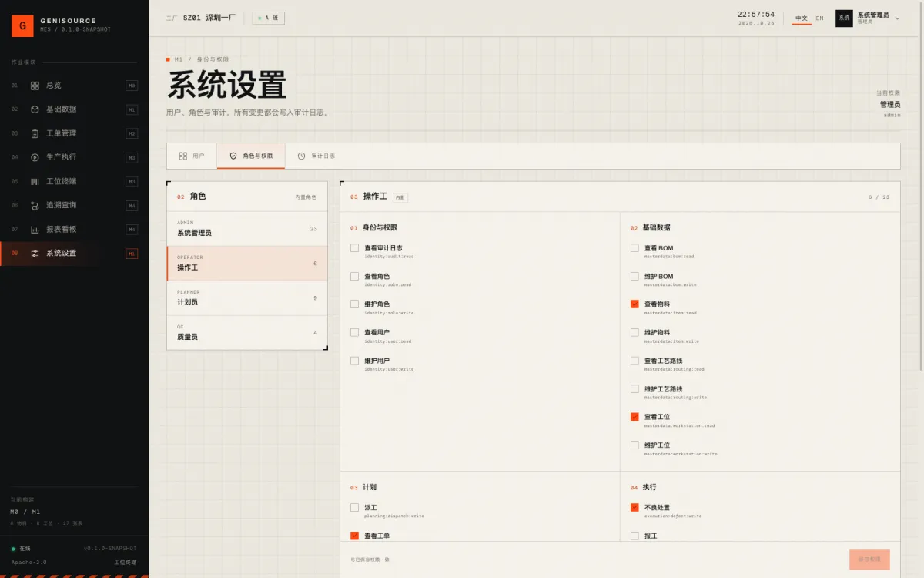Click the grid icon of 用户 tab

click(x=183, y=156)
